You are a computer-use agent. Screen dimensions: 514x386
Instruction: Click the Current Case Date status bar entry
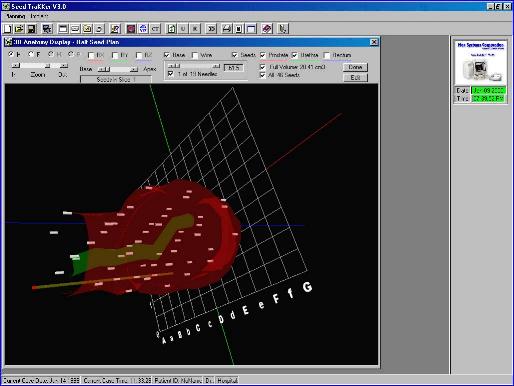tap(41, 381)
